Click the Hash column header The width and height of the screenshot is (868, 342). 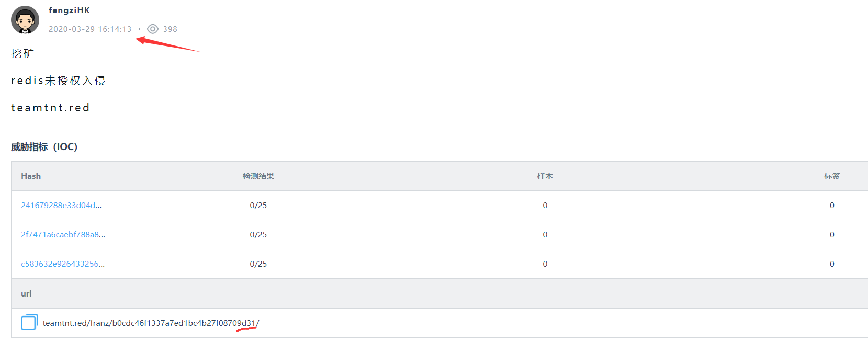coord(31,176)
